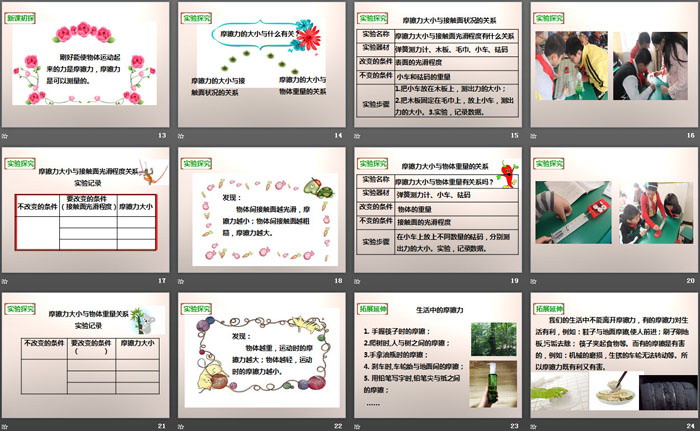This screenshot has height=431, width=700.
Task: Select slide 13 thumbnail with pink rose border
Action: pos(85,65)
